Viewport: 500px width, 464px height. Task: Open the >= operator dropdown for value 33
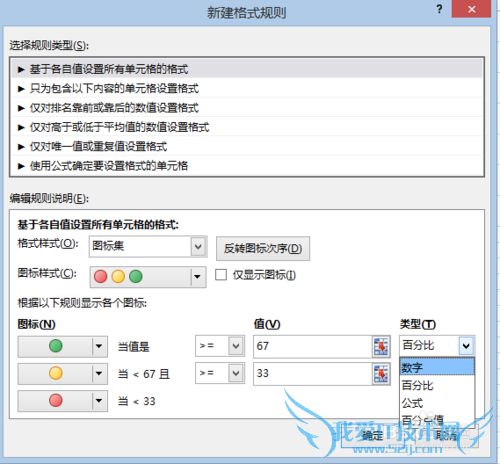click(x=220, y=373)
